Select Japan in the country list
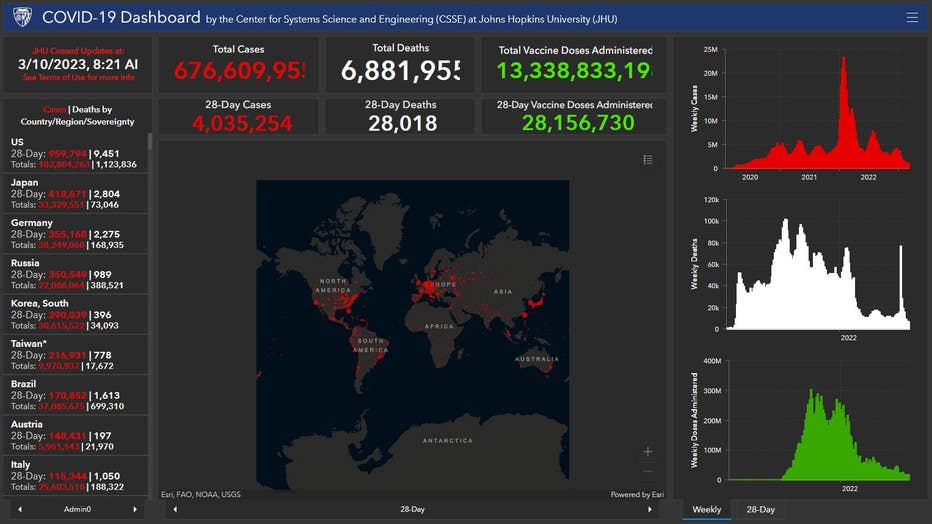Image resolution: width=932 pixels, height=524 pixels. (x=74, y=193)
